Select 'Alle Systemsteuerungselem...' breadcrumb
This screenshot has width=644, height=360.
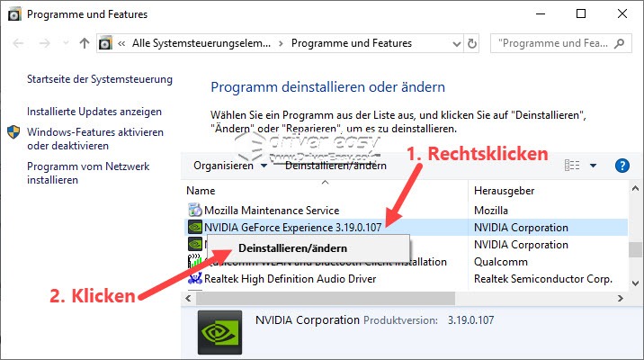point(201,43)
